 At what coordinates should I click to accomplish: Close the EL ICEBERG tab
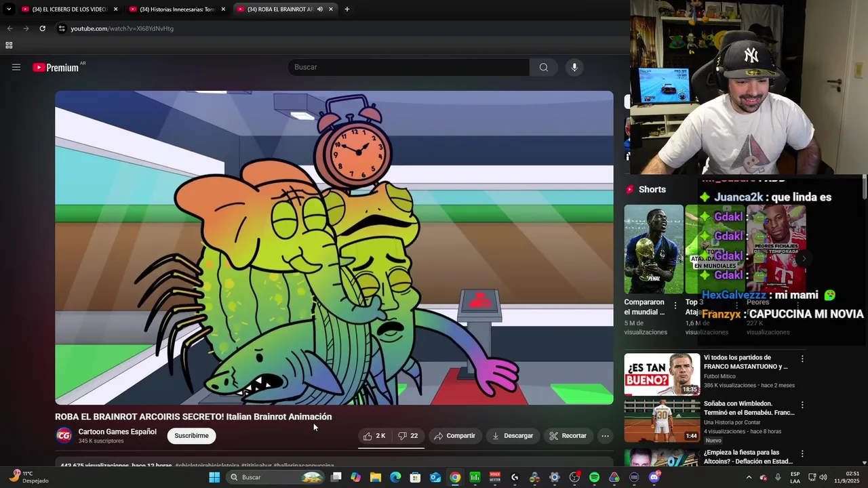[x=115, y=9]
